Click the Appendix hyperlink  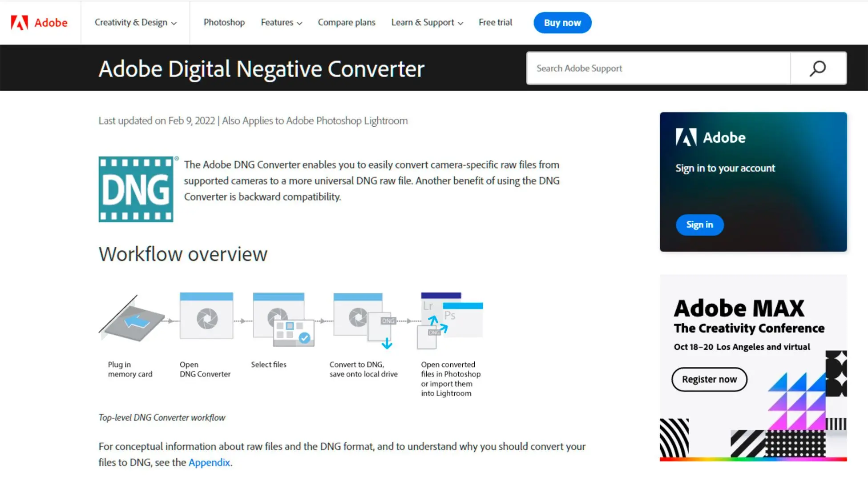point(209,462)
